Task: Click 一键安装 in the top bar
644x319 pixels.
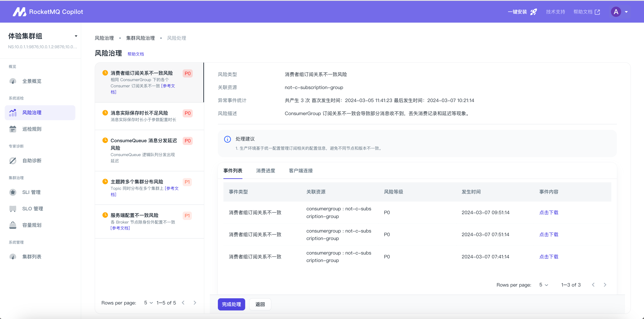Action: coord(517,12)
